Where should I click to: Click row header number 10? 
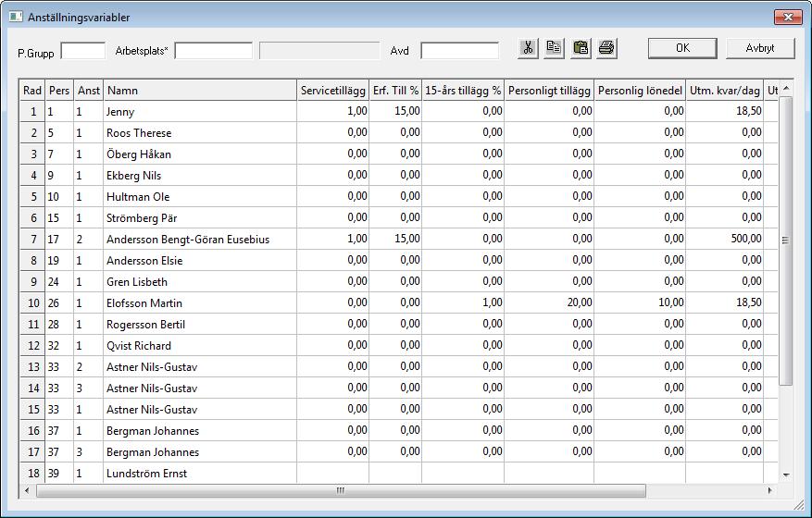tap(32, 302)
